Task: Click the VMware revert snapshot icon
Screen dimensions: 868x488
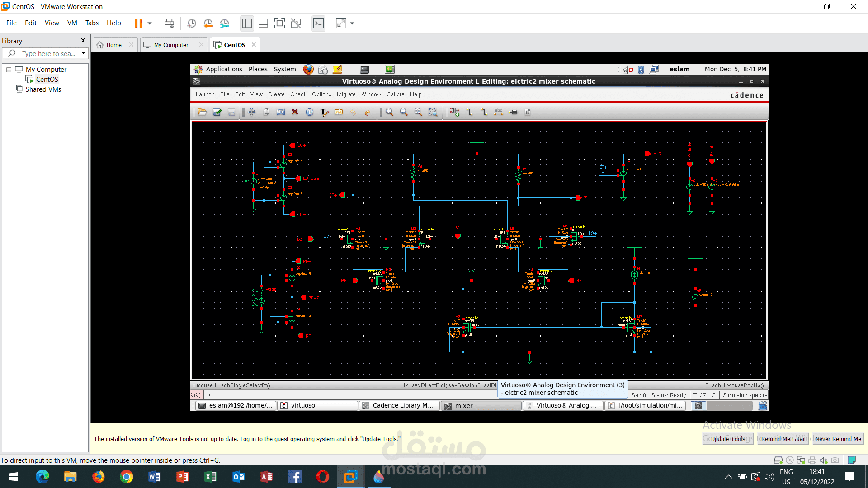Action: click(208, 23)
